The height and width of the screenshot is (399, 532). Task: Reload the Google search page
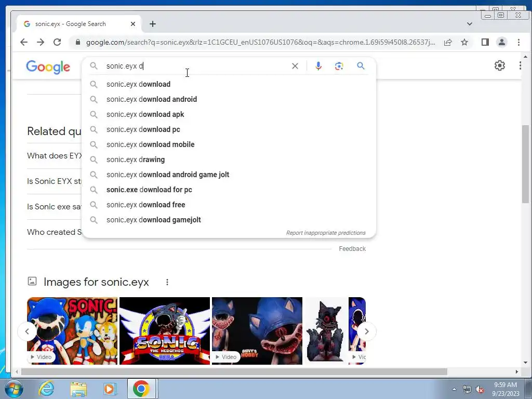[57, 42]
